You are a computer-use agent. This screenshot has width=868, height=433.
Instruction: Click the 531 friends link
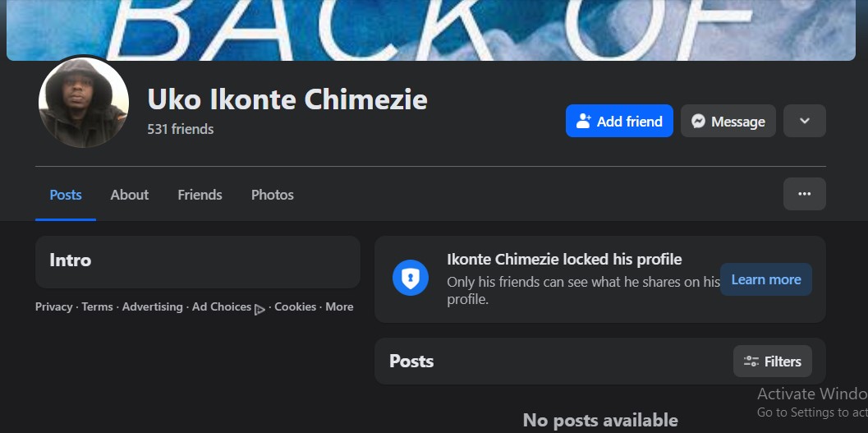pyautogui.click(x=180, y=129)
